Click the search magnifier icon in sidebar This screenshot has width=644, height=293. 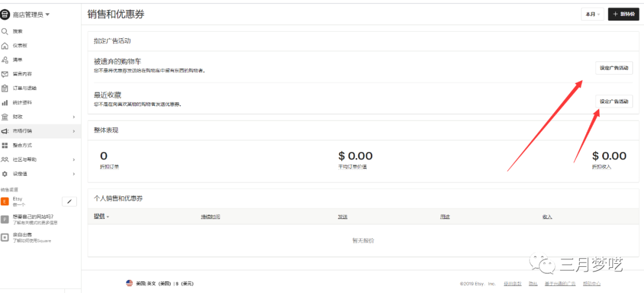(x=5, y=31)
